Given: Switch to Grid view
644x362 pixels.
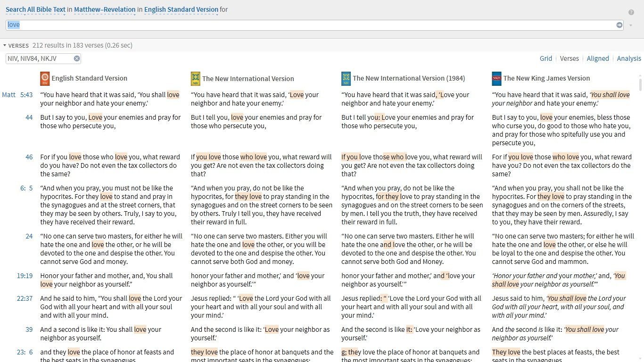Looking at the screenshot, I should [546, 58].
